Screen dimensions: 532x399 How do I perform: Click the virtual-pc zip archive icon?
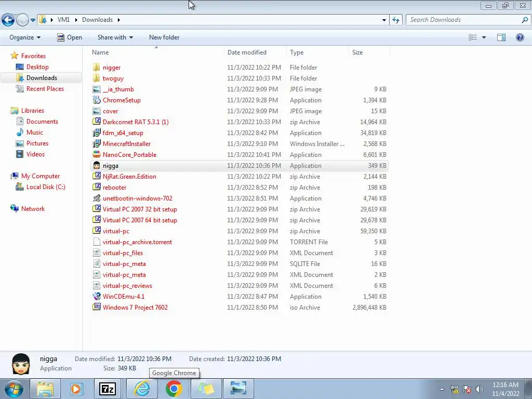tap(97, 231)
